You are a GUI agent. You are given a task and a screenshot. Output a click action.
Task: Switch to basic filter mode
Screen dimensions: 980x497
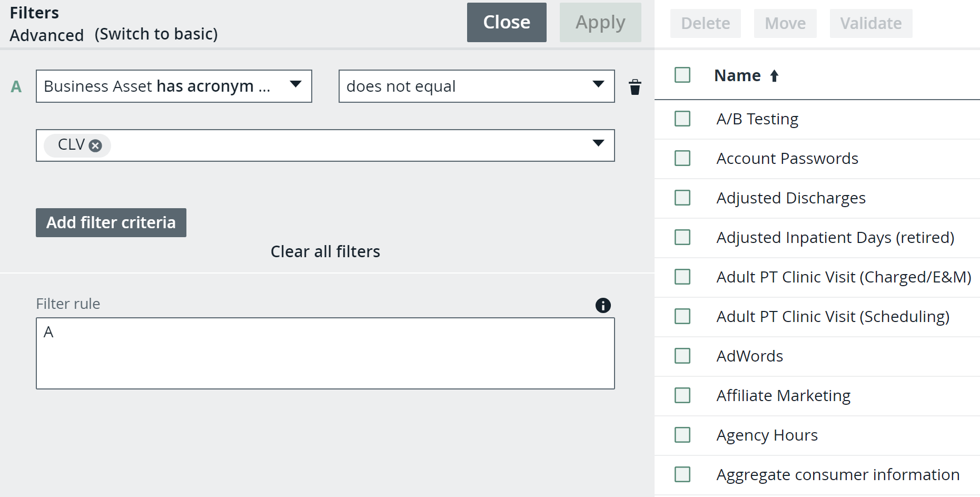pyautogui.click(x=156, y=34)
